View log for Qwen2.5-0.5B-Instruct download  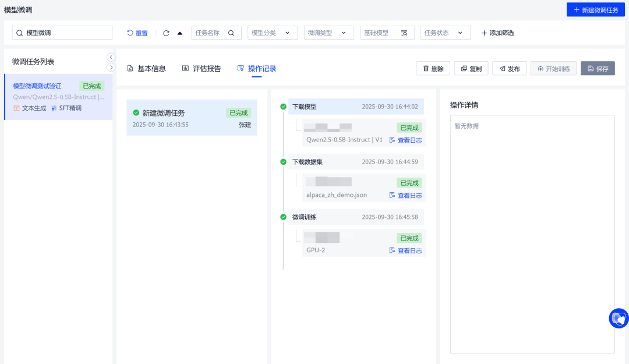[x=405, y=140]
